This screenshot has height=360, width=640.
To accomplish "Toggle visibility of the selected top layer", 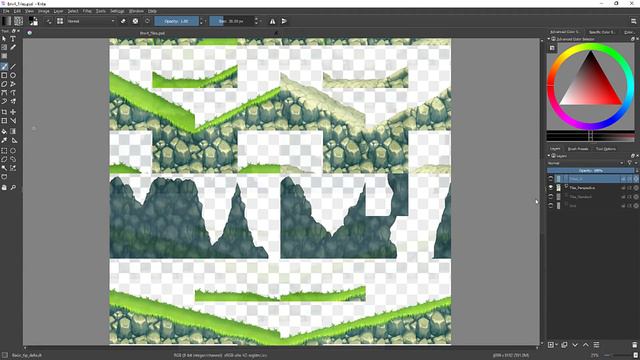I will pyautogui.click(x=551, y=179).
